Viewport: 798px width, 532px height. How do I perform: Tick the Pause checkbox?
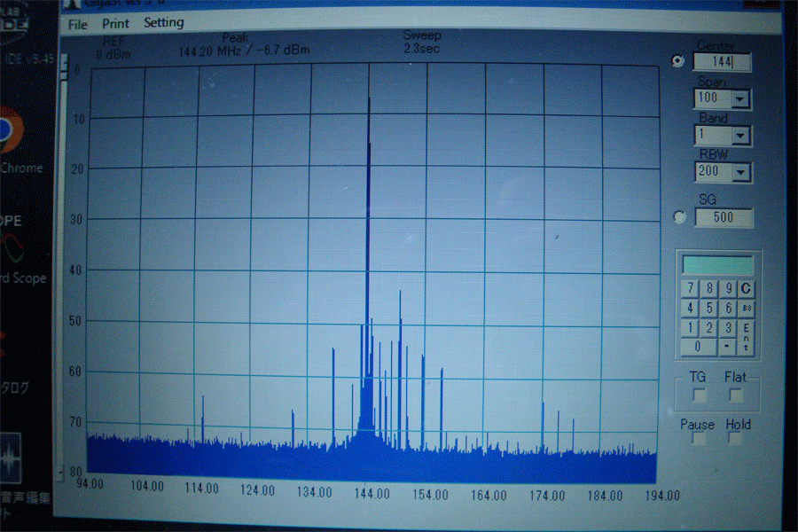tap(699, 439)
